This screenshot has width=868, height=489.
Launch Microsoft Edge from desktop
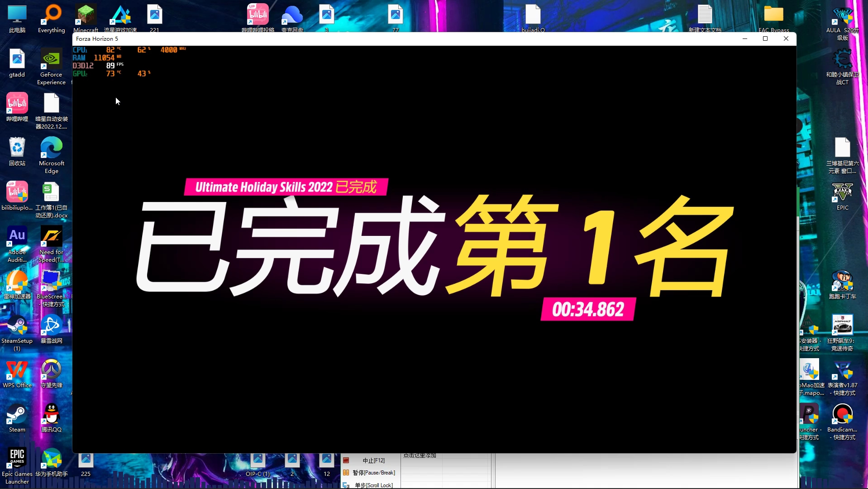pos(51,155)
